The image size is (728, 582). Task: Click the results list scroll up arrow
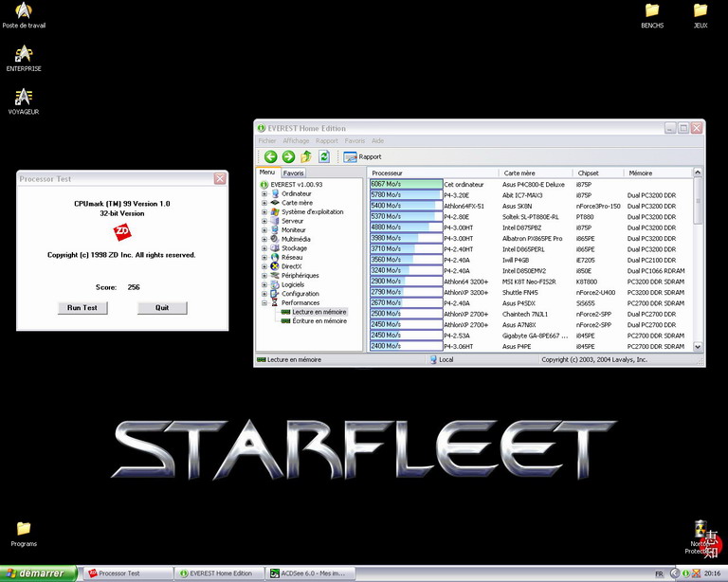(x=698, y=173)
